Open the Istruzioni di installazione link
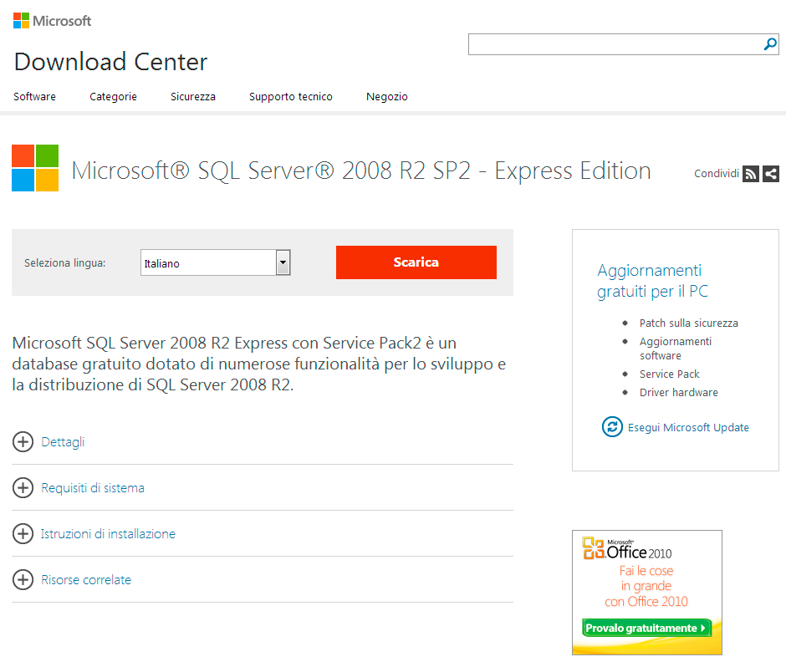786x672 pixels. (108, 534)
